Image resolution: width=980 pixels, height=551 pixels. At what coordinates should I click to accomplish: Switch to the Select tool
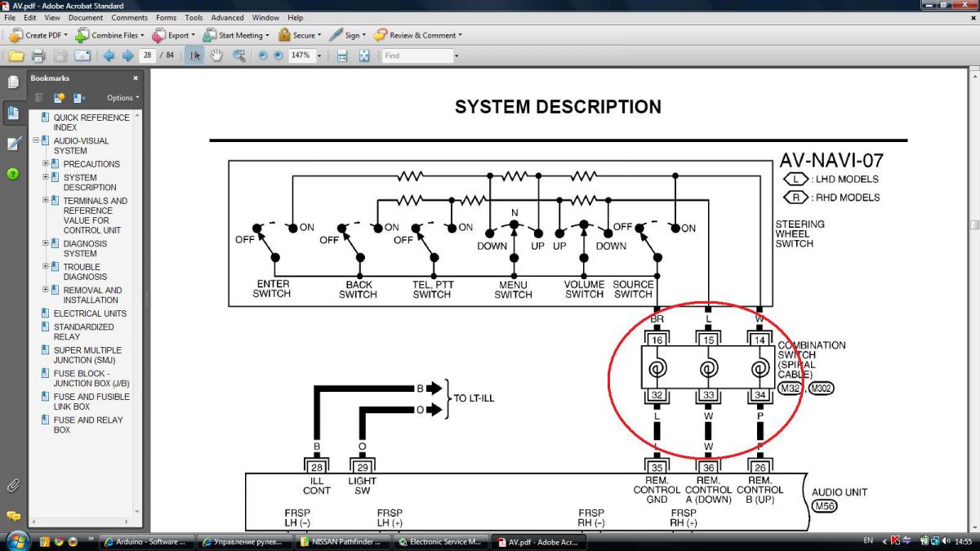coord(194,56)
